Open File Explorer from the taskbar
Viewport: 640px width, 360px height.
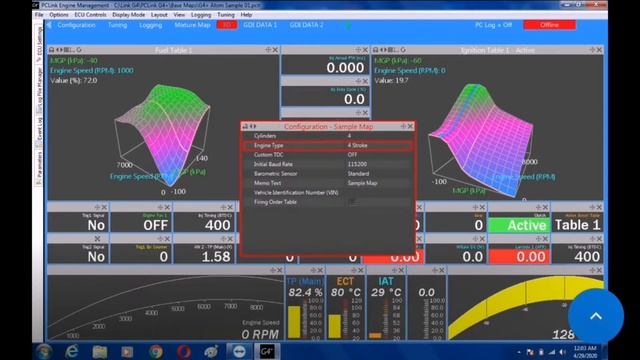100,351
